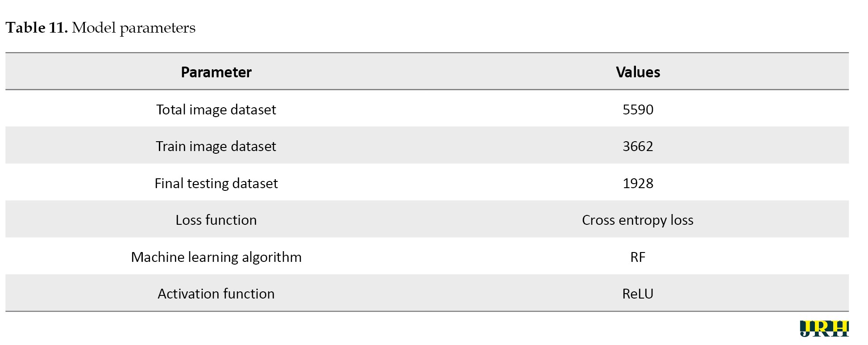868x345 pixels.
Task: Click the bold "Table 11." label
Action: tap(37, 28)
